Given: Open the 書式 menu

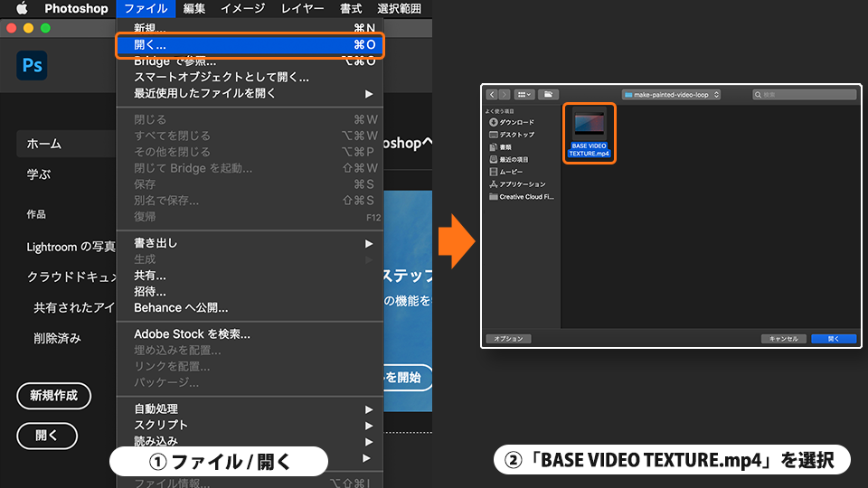Looking at the screenshot, I should click(x=351, y=8).
